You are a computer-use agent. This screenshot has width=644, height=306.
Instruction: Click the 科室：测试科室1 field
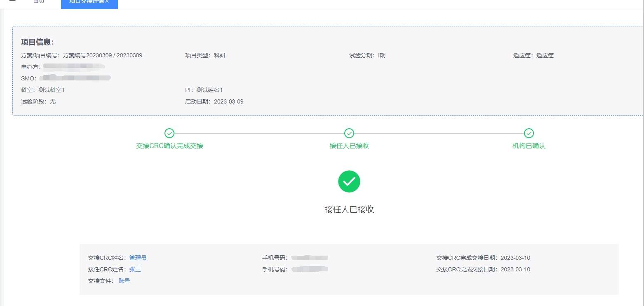(43, 90)
